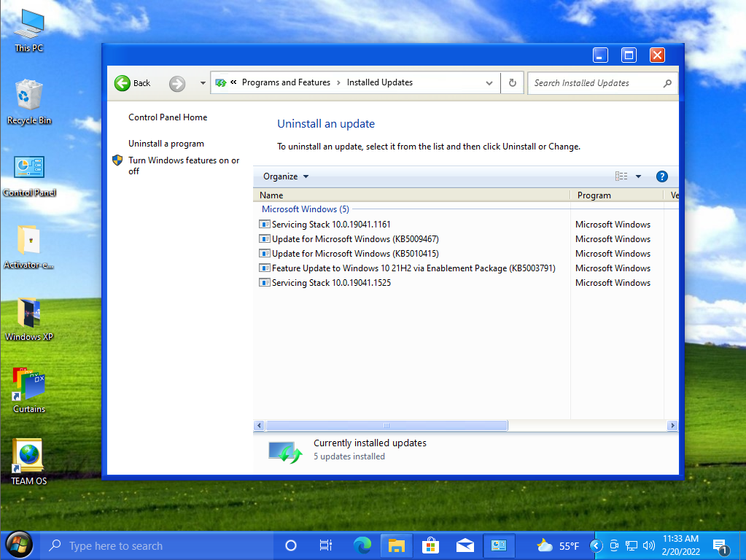Click the icon of KB5010415 update
The width and height of the screenshot is (746, 560).
(x=264, y=253)
